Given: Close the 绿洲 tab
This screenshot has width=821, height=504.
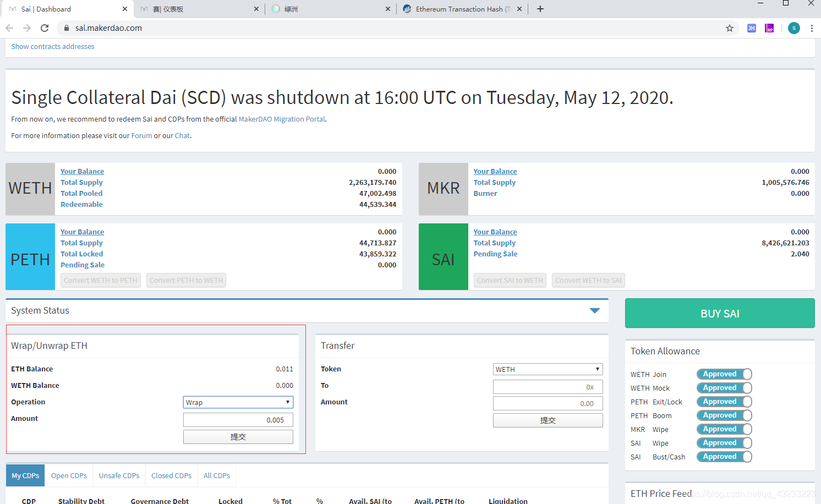Looking at the screenshot, I should point(388,9).
